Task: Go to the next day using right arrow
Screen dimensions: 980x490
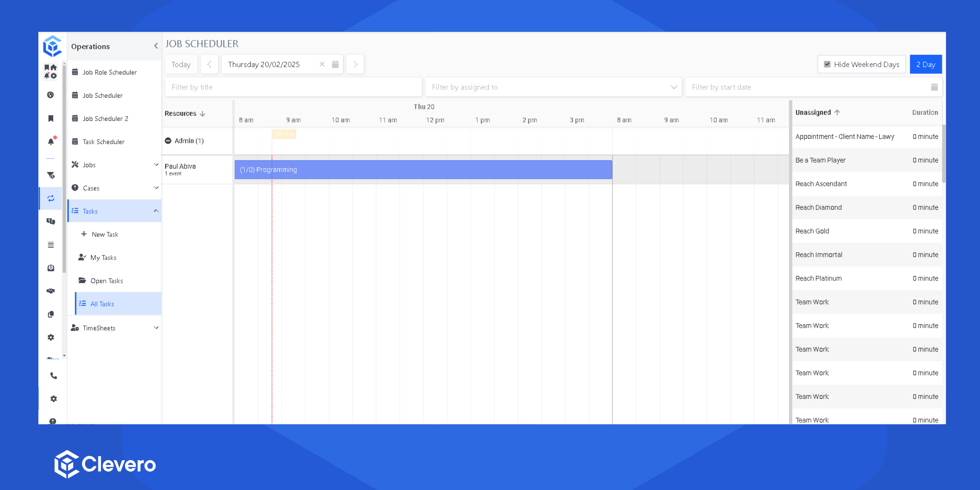Action: coord(355,65)
